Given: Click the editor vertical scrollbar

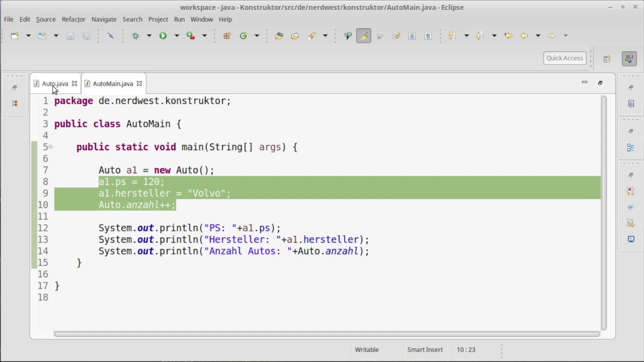Looking at the screenshot, I should click(x=604, y=213).
